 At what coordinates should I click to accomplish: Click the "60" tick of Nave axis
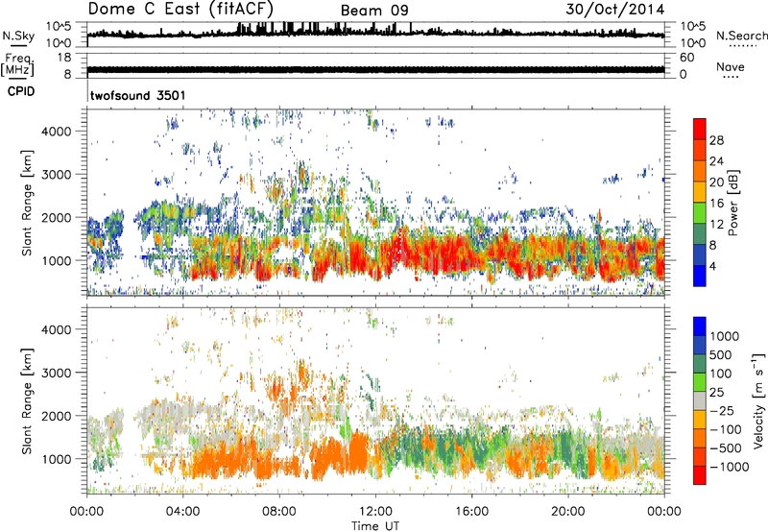coord(686,58)
